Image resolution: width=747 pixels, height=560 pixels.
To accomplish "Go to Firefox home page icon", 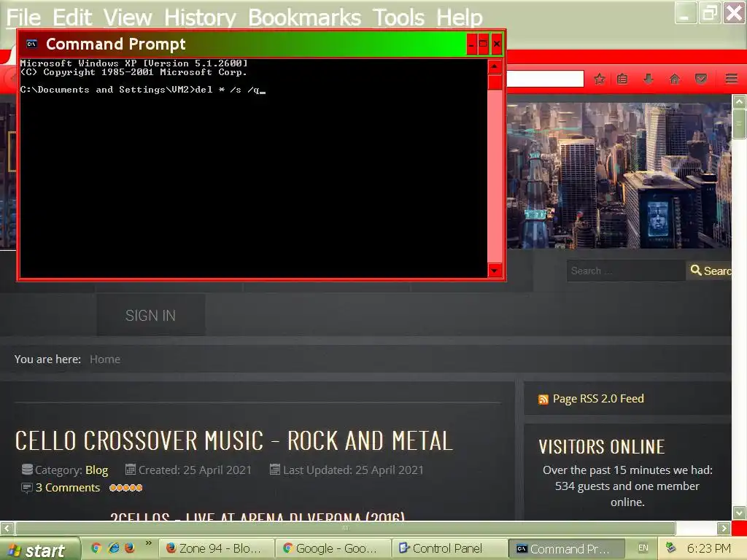I will click(674, 79).
